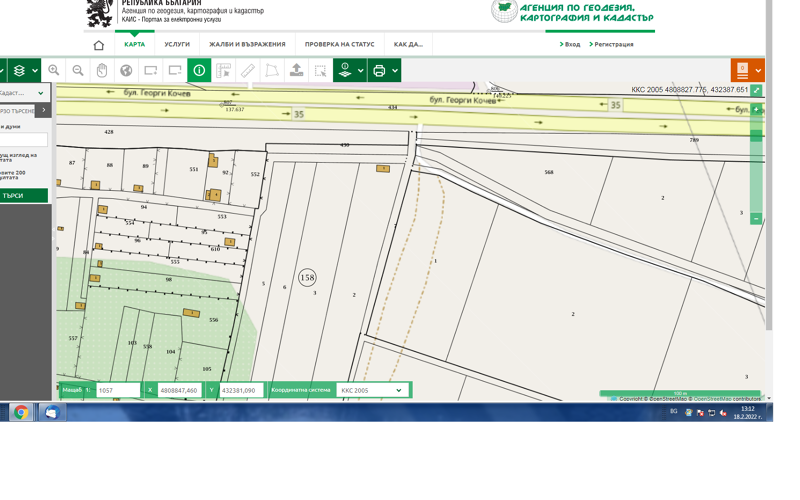Viewport: 800px width, 500px height.
Task: Click the dashed rectangle selection tool
Action: (320, 71)
